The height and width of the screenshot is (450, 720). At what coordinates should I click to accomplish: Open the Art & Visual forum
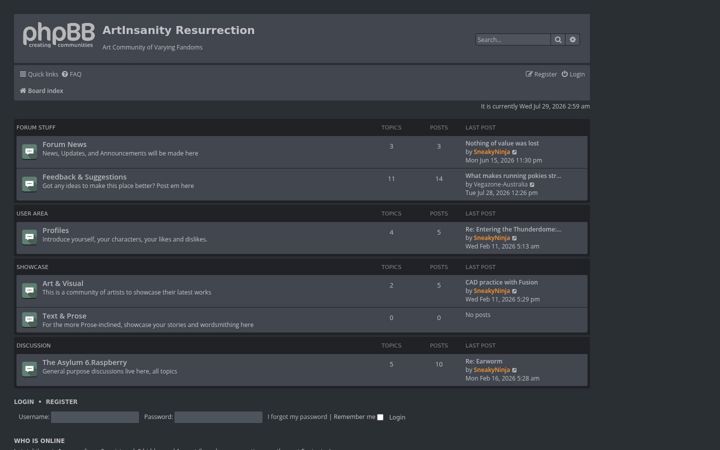(63, 283)
